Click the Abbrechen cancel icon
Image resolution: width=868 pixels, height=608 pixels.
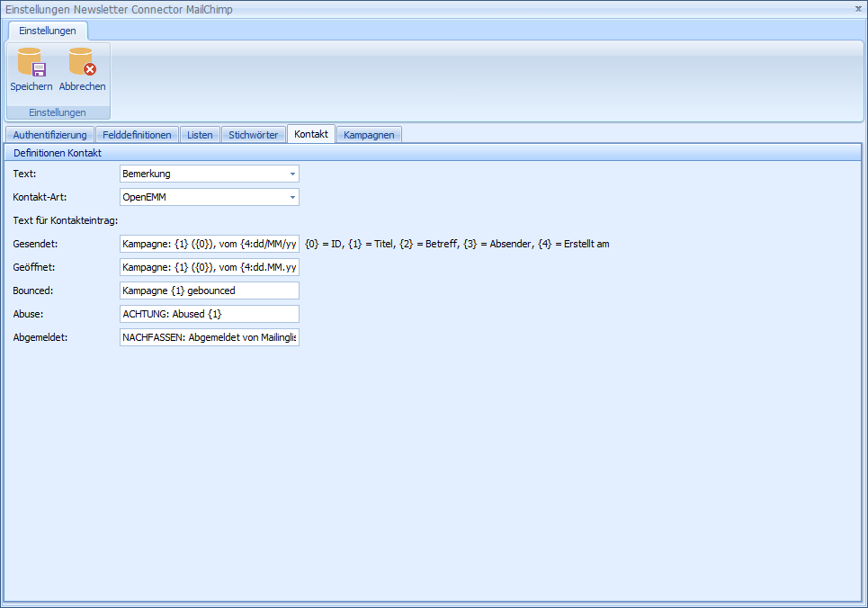coord(82,63)
